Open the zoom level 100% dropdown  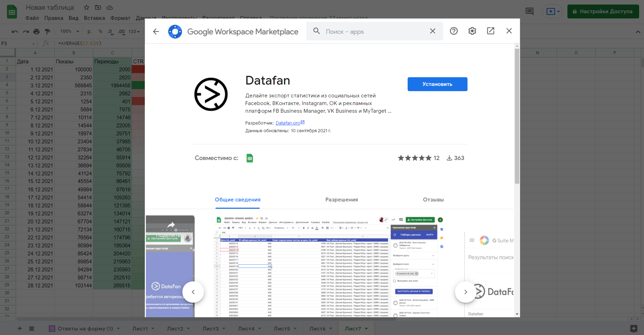(x=70, y=32)
